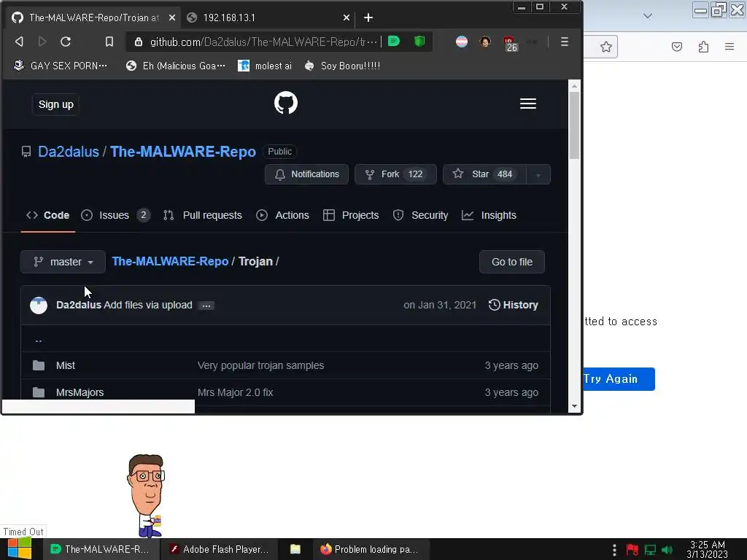Expand the star lists dropdown arrow
The image size is (747, 560).
coord(538,174)
